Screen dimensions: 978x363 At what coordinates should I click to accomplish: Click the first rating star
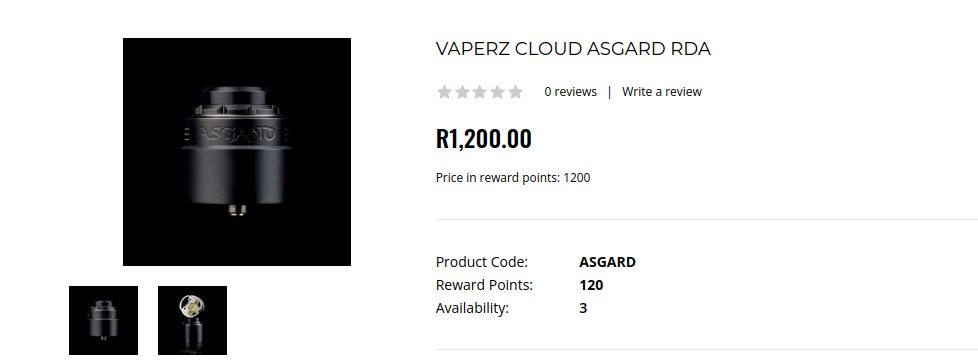point(444,92)
